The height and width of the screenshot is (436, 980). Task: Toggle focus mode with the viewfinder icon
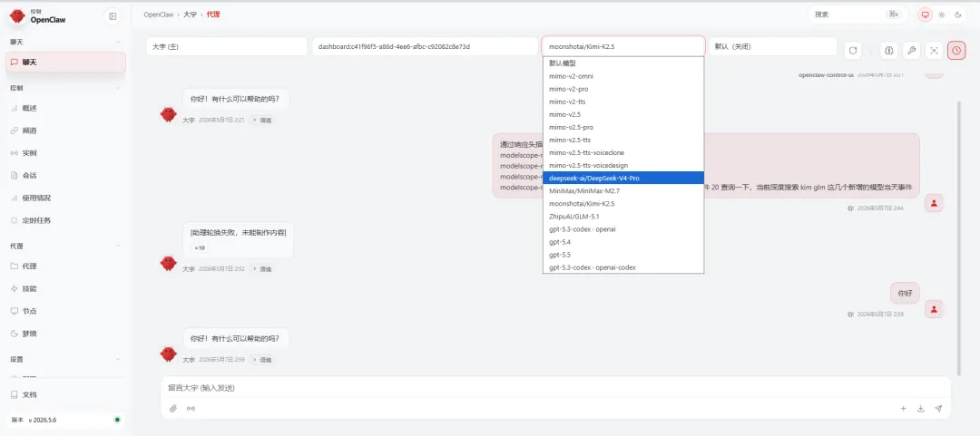[935, 51]
